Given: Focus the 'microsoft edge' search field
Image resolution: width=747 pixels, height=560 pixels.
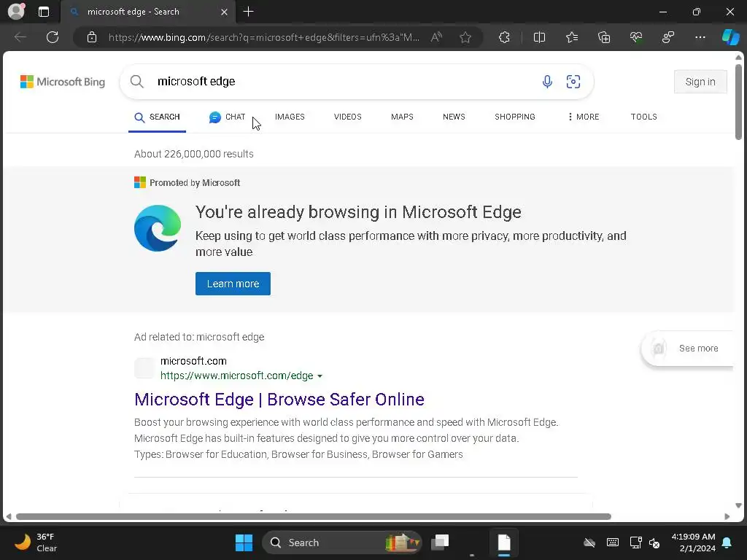Looking at the screenshot, I should coord(343,82).
